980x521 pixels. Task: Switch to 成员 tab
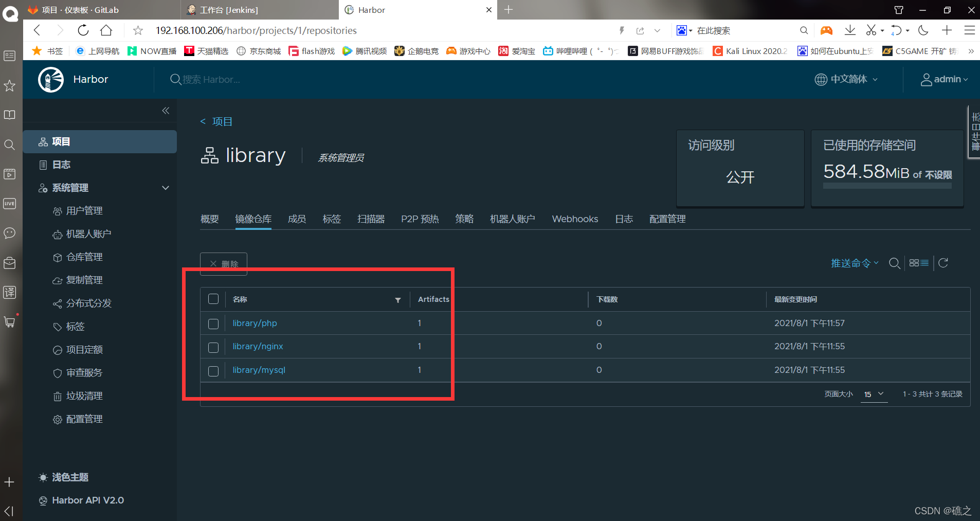(x=297, y=219)
